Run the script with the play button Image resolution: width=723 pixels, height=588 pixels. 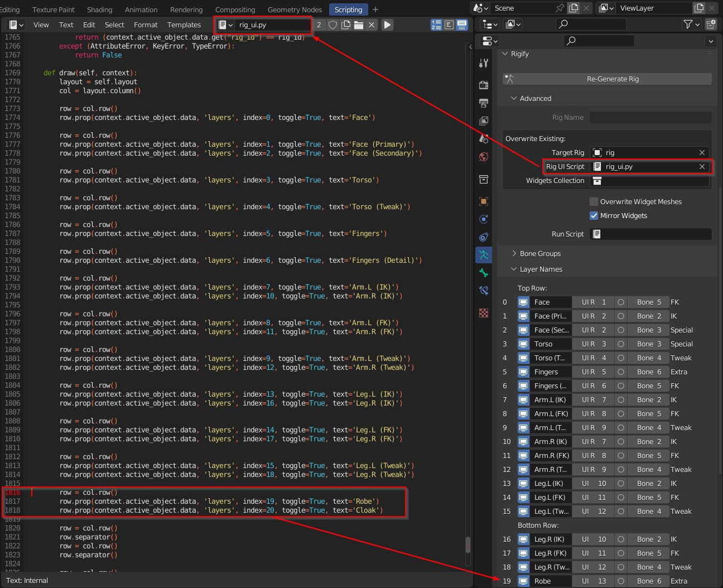(x=387, y=25)
